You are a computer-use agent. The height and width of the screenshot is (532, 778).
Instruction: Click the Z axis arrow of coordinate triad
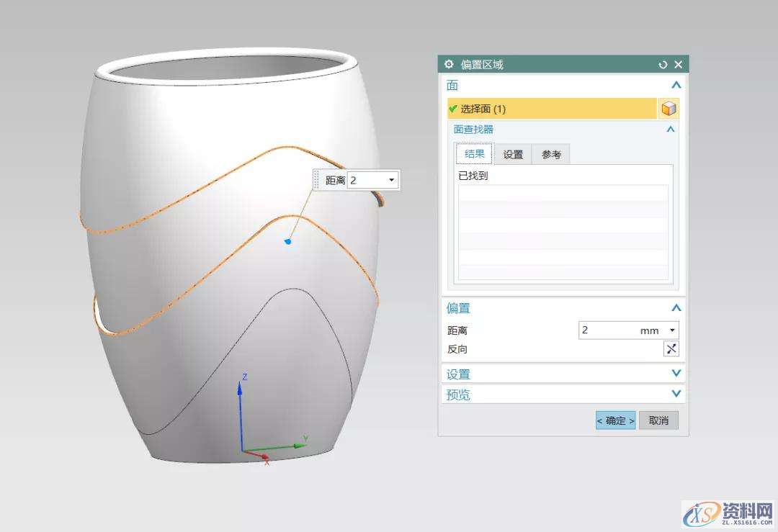(241, 387)
